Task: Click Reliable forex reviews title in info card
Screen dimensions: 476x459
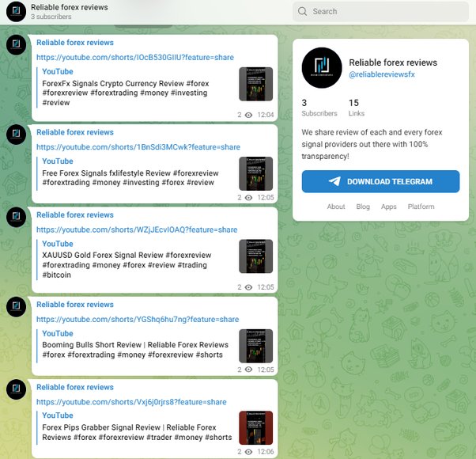Action: 393,63
